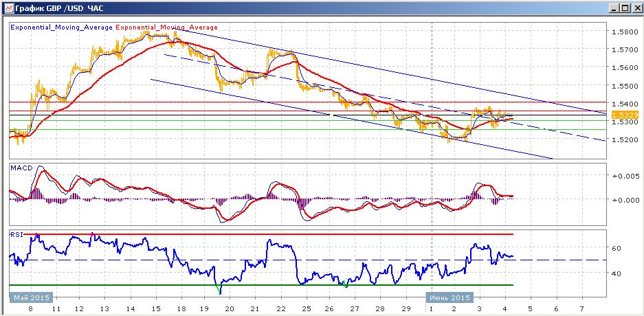Click the blue Exponential_Moving_Average legend label

point(61,27)
